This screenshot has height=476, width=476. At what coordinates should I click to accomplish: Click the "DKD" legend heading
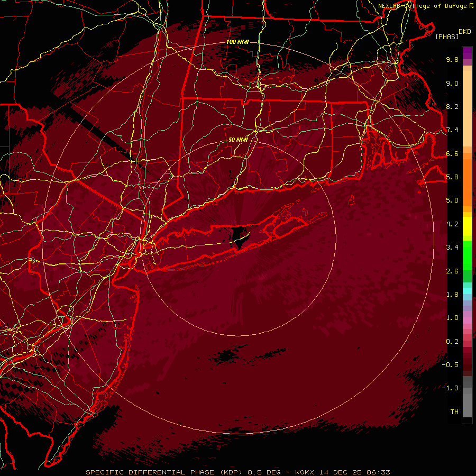click(464, 32)
